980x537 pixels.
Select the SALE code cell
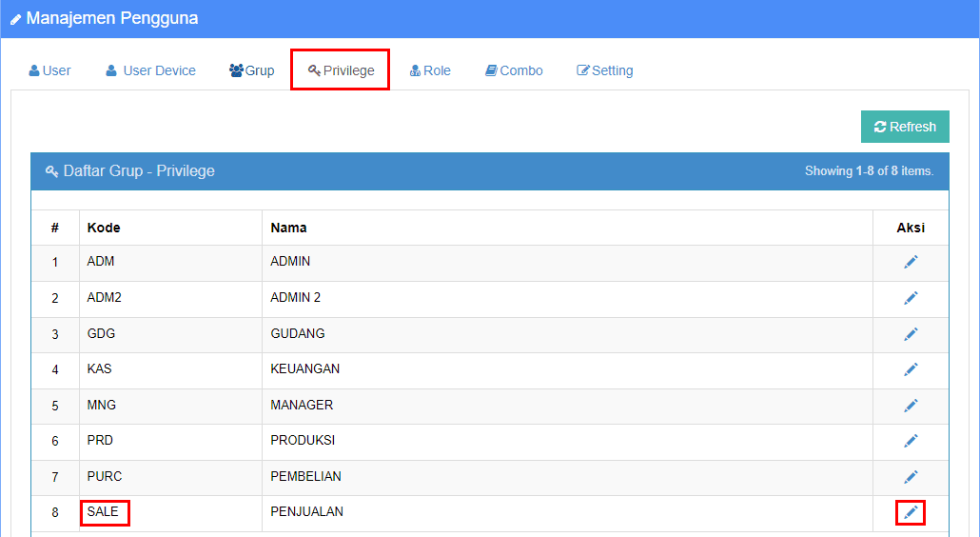click(x=103, y=512)
